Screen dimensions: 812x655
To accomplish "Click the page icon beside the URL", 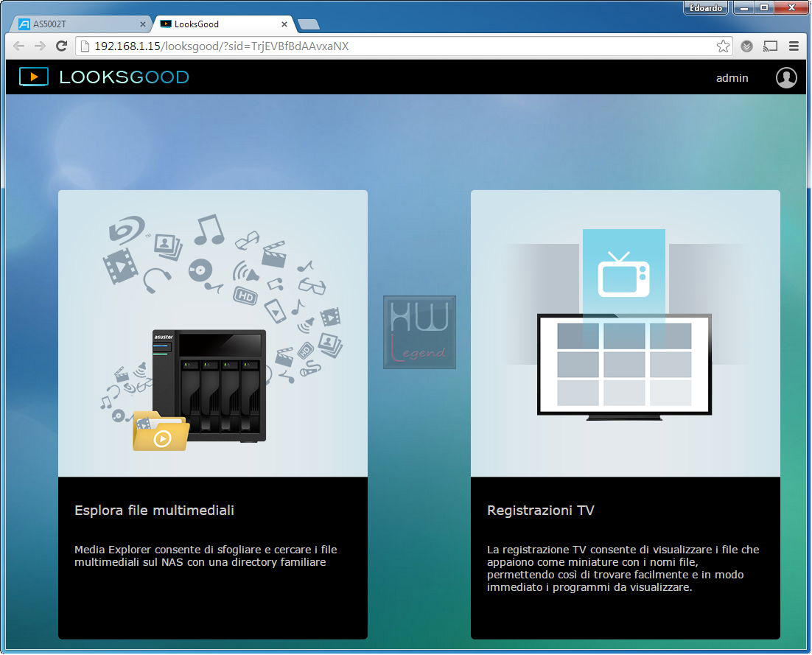I will [85, 46].
